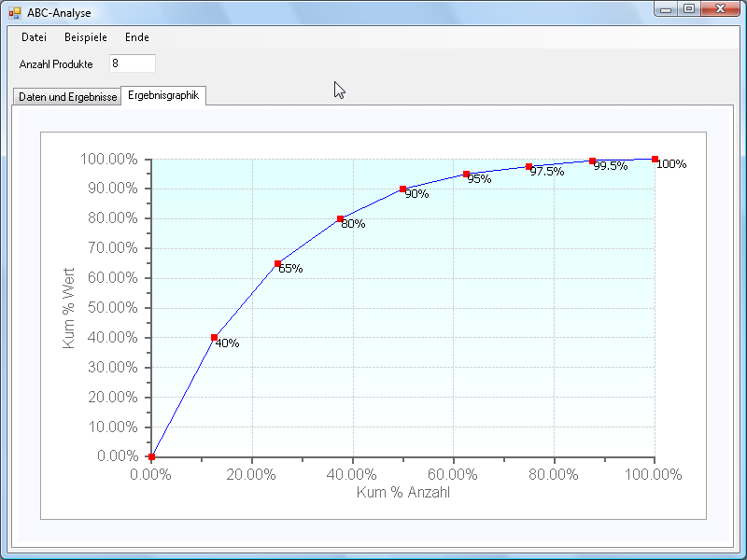
Task: Click the red data point labeled 97.5%
Action: 529,167
